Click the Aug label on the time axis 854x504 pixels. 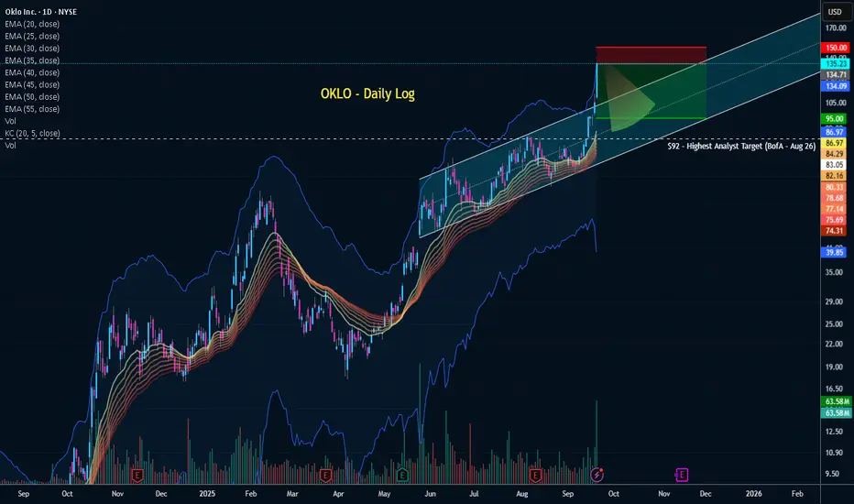[x=522, y=494]
